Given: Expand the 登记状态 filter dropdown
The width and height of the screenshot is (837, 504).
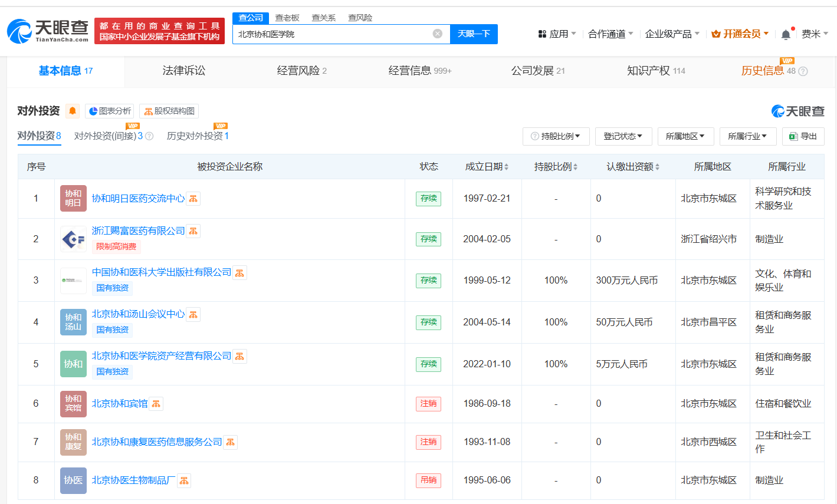Looking at the screenshot, I should click(623, 136).
